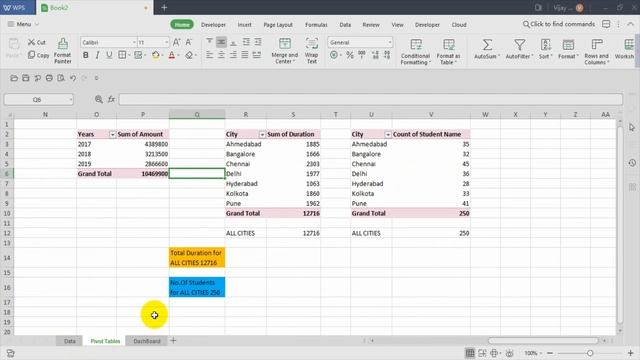Add a new sheet with plus button
Image resolution: width=640 pixels, height=360 pixels.
pyautogui.click(x=173, y=340)
